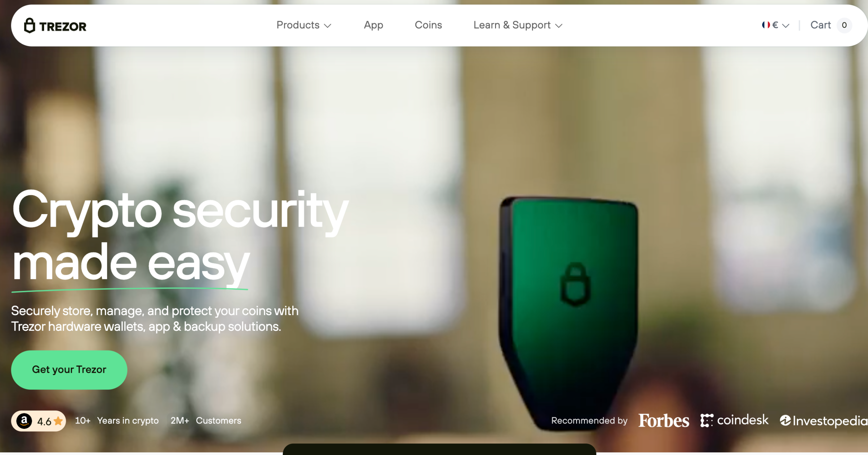
Task: Click the Forbes logo
Action: (664, 421)
